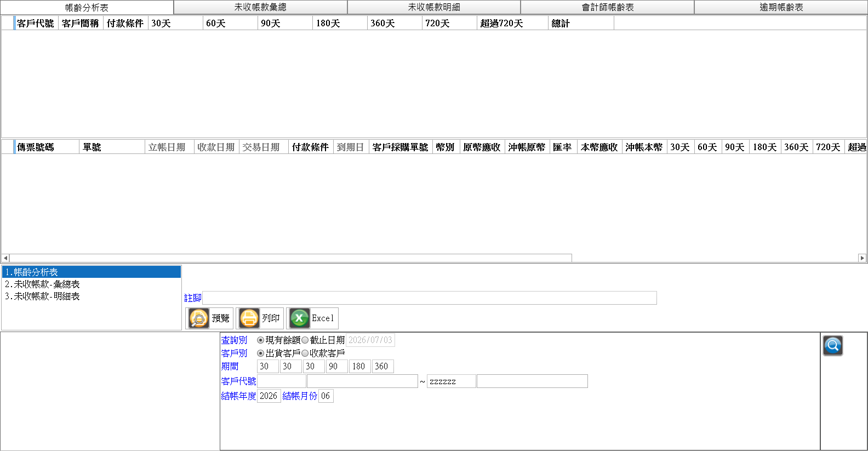Click the magnifier search query icon
The height and width of the screenshot is (451, 868).
(832, 346)
